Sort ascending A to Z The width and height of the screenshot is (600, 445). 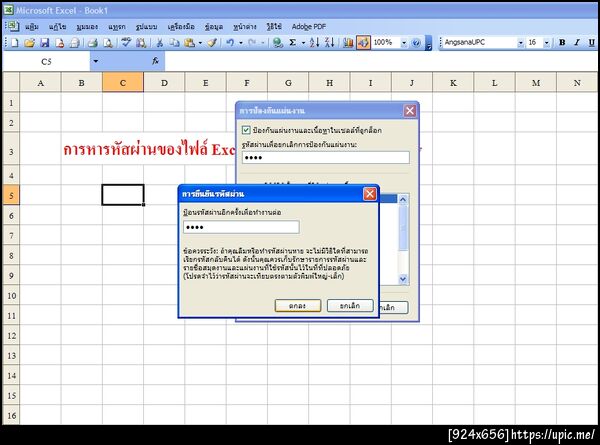(314, 42)
